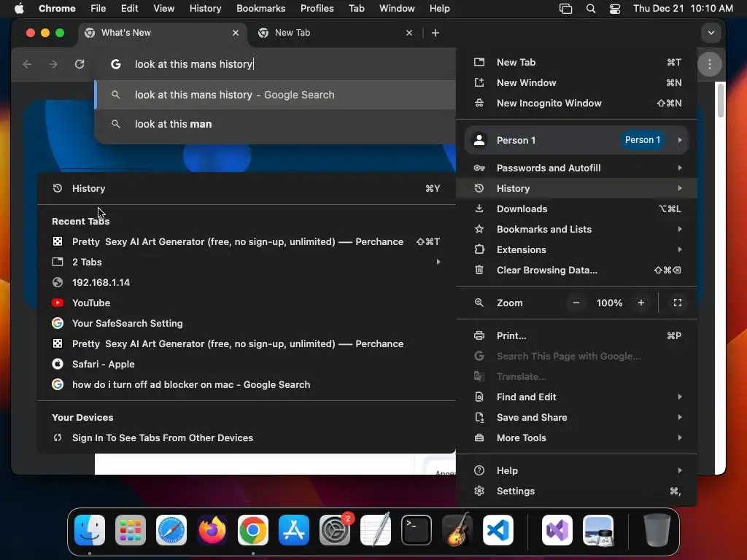Open the View menu in menu bar
747x560 pixels.
163,9
